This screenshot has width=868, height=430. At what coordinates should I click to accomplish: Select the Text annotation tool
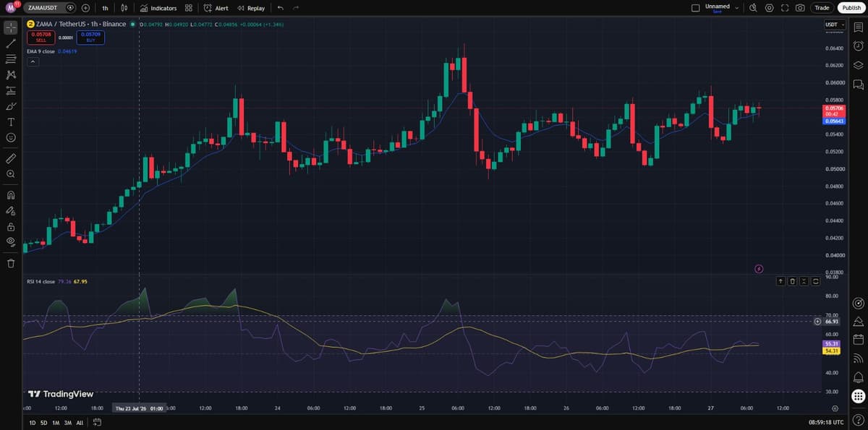point(11,121)
